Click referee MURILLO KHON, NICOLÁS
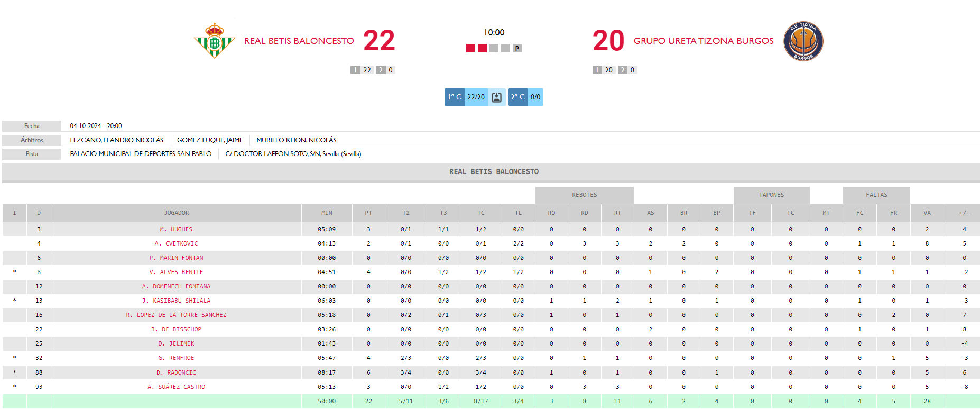The height and width of the screenshot is (409, 980). [297, 140]
